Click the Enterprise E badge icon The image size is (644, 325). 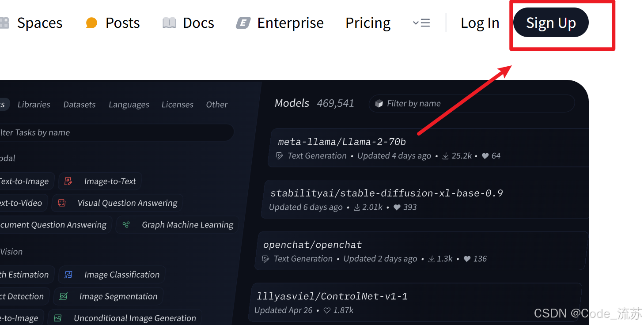click(243, 23)
